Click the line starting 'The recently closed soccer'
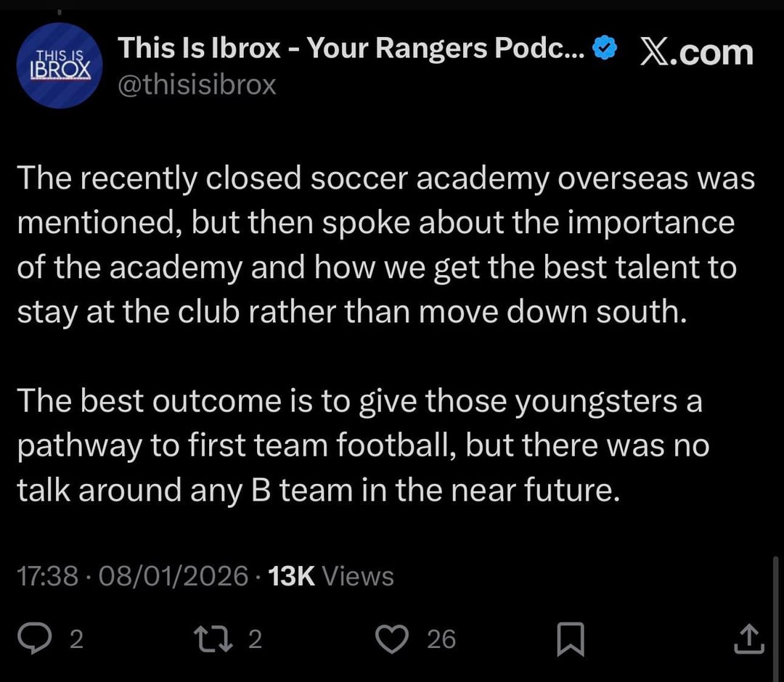Image resolution: width=784 pixels, height=682 pixels. click(385, 179)
